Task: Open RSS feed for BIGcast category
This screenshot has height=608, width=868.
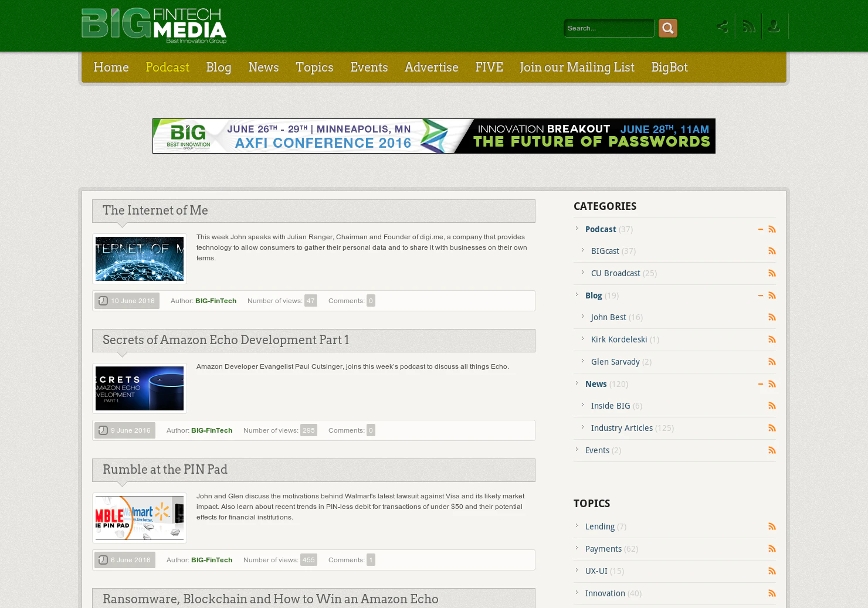Action: [772, 251]
